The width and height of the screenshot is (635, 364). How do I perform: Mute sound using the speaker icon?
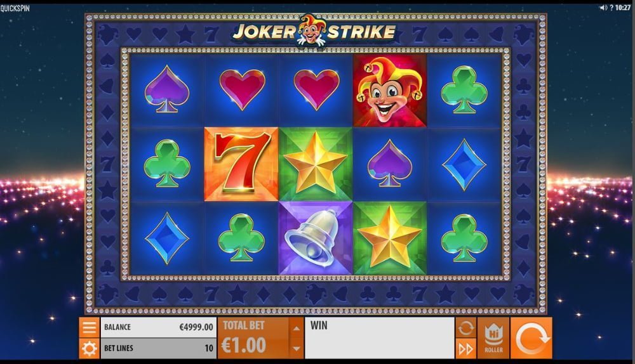tap(603, 8)
